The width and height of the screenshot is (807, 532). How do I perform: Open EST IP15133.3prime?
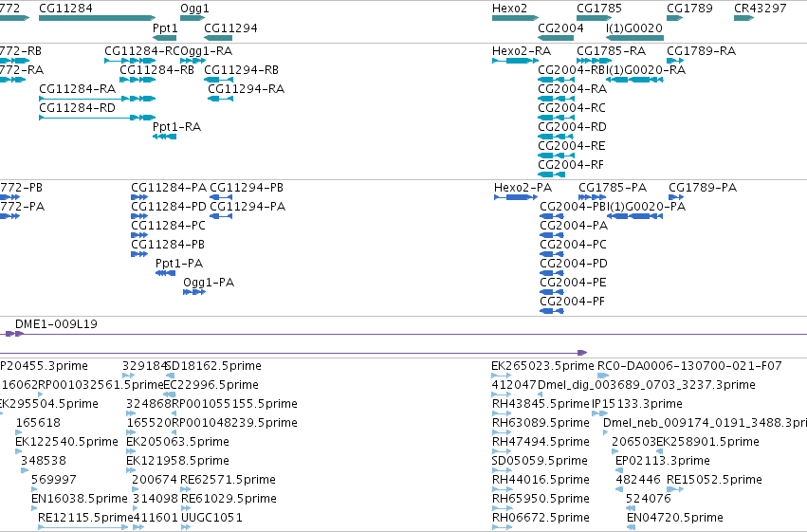pos(637,404)
